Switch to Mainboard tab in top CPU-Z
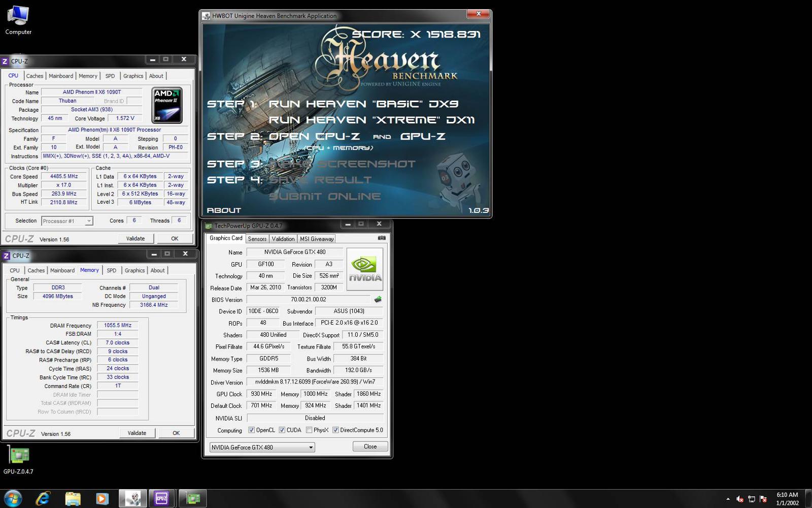The height and width of the screenshot is (508, 812). click(61, 76)
